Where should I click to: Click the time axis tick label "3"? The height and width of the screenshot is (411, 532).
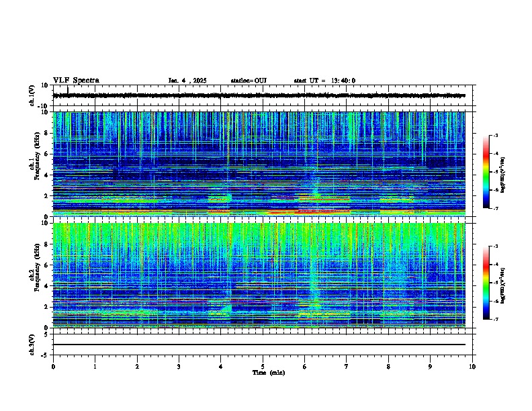pos(179,367)
